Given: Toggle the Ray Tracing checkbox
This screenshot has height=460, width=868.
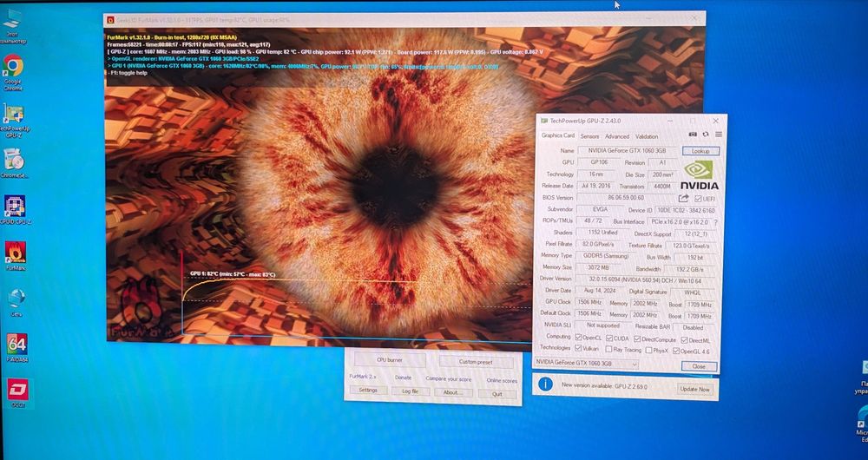Looking at the screenshot, I should (609, 349).
